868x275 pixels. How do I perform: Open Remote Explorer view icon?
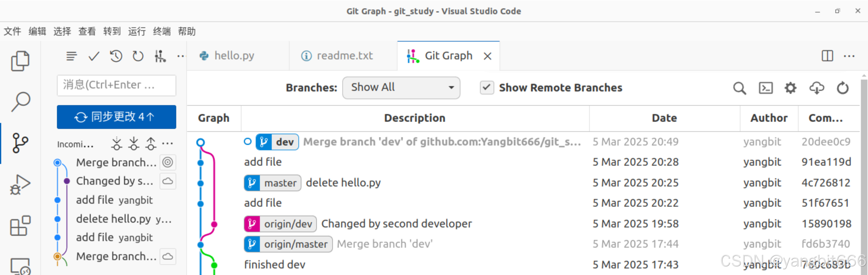click(x=20, y=267)
